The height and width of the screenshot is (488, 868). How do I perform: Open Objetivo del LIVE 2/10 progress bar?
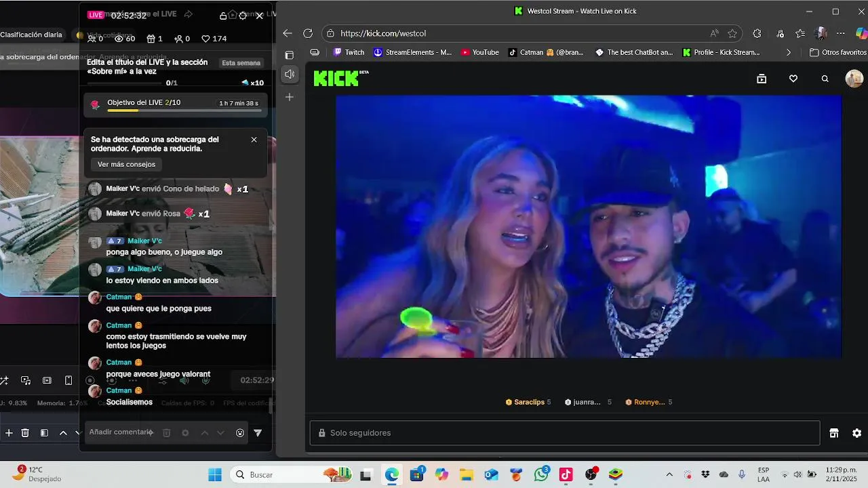tap(176, 105)
